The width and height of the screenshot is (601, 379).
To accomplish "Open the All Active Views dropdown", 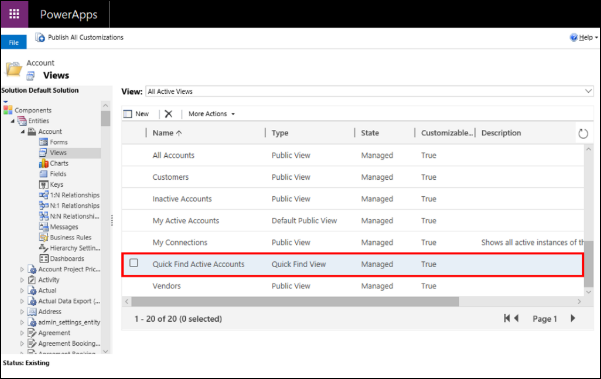I will click(x=369, y=91).
